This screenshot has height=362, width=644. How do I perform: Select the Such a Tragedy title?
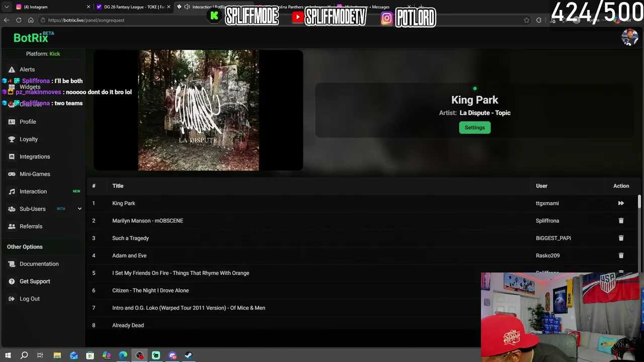click(130, 238)
